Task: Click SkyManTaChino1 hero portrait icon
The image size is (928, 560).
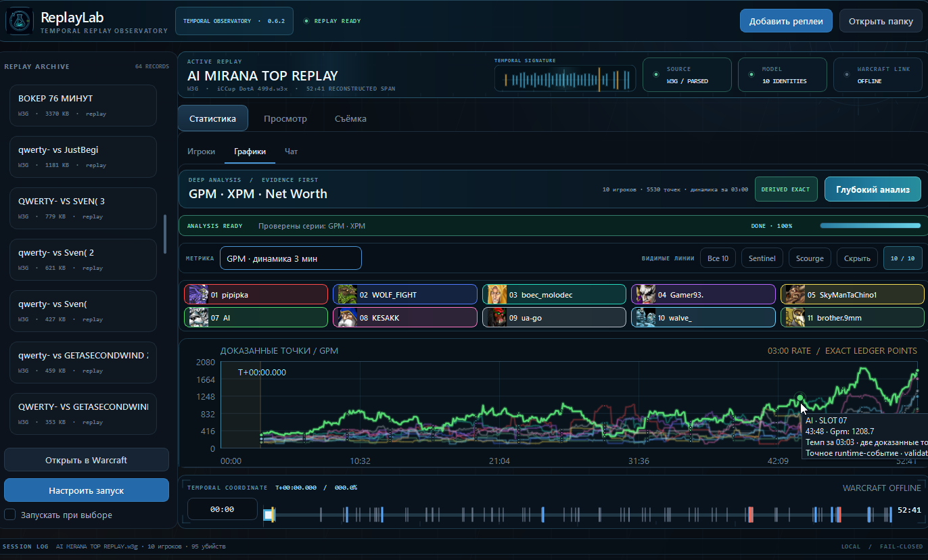Action: coord(795,294)
